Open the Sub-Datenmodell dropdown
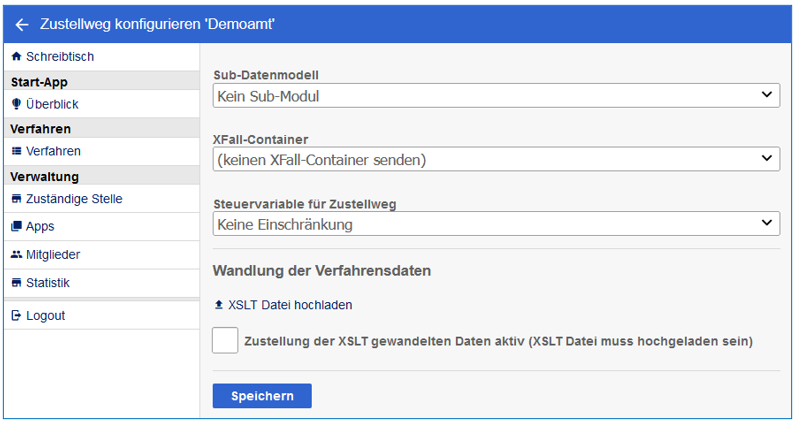The height and width of the screenshot is (422, 795). tap(496, 95)
